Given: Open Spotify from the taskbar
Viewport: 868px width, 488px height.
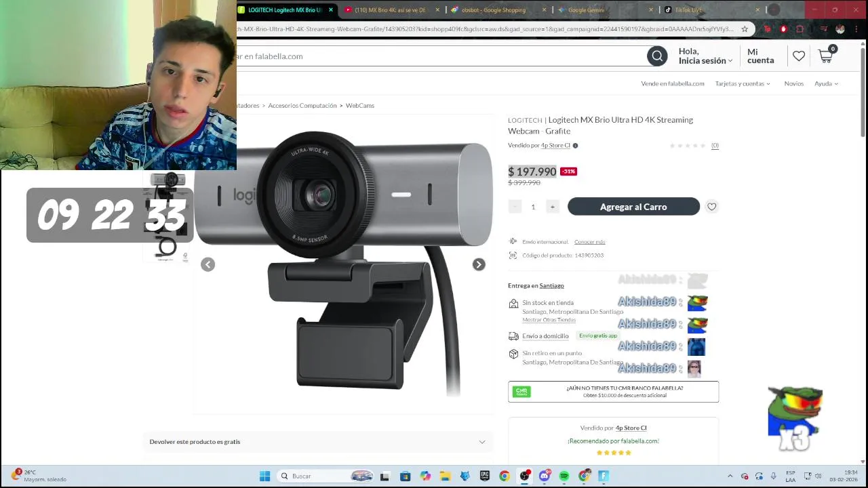Looking at the screenshot, I should pyautogui.click(x=564, y=476).
